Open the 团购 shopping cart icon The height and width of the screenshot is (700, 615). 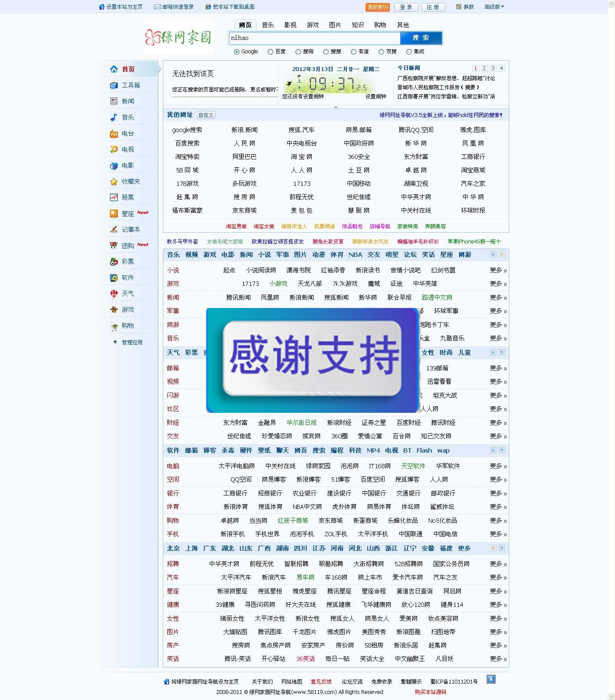[x=114, y=246]
